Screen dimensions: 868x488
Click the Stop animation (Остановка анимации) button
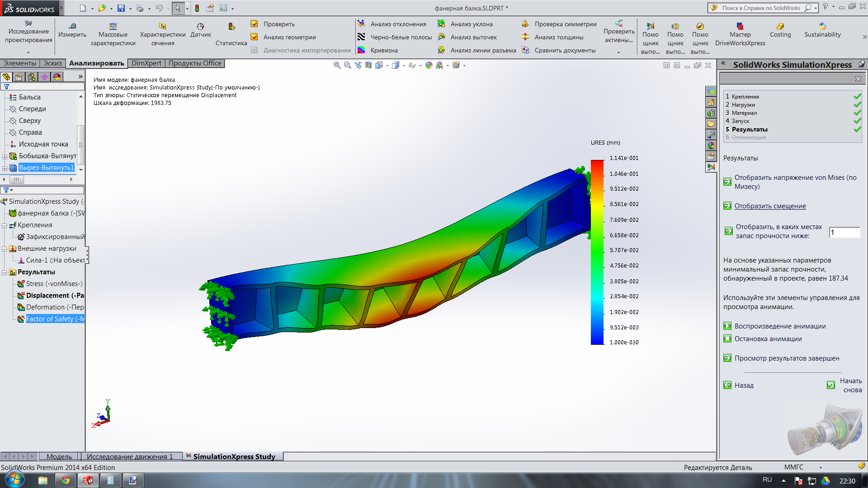[x=727, y=339]
